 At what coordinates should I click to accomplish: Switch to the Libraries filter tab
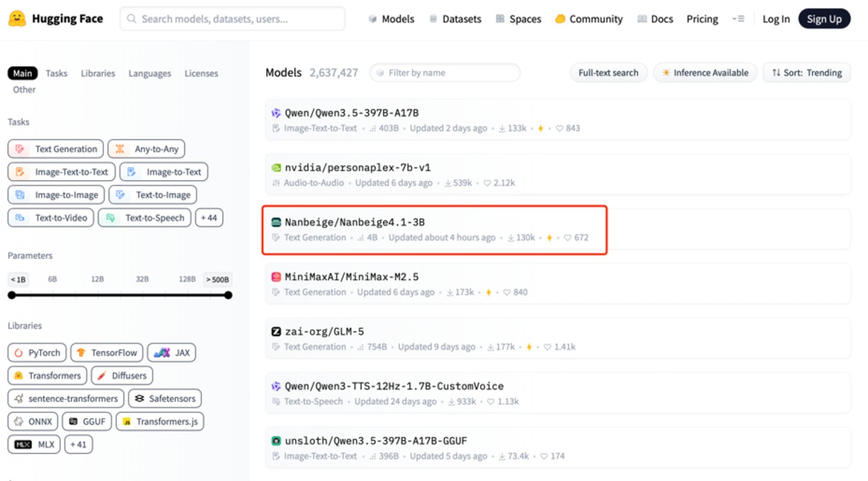click(98, 74)
